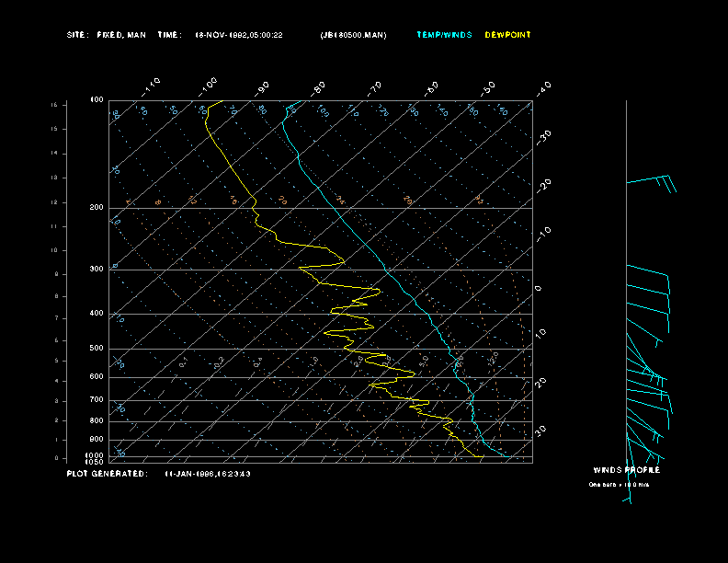Click the 0 temperature label on right axis
Viewport: 728px width, 563px height.
[539, 288]
